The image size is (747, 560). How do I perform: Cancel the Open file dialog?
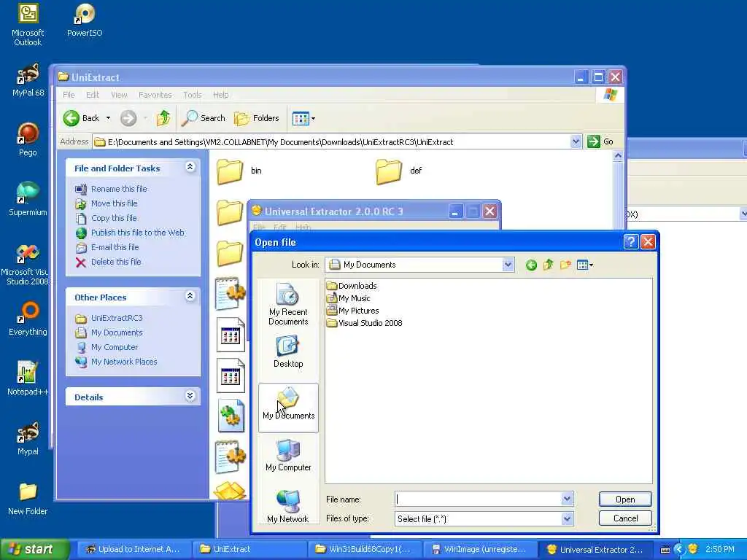(625, 518)
